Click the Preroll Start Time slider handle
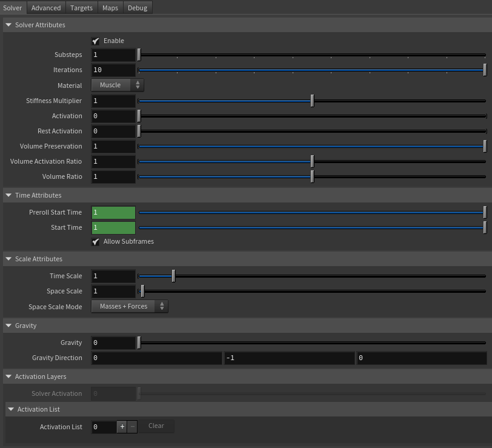 (485, 213)
